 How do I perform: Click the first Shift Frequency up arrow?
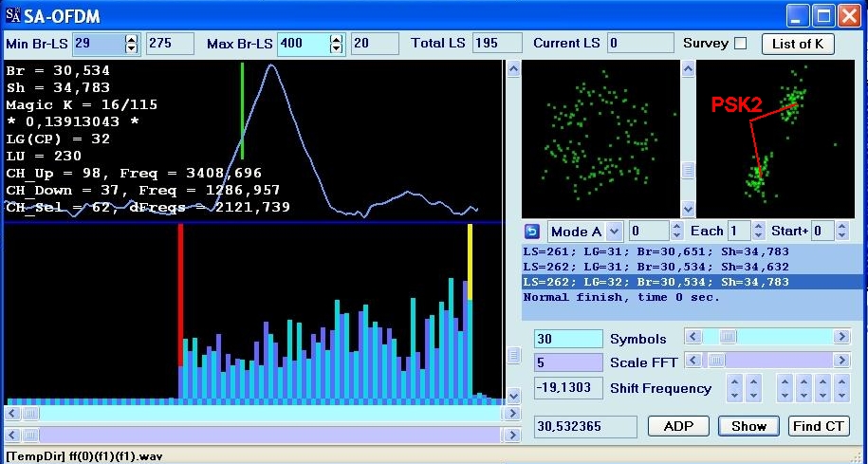[x=734, y=380]
